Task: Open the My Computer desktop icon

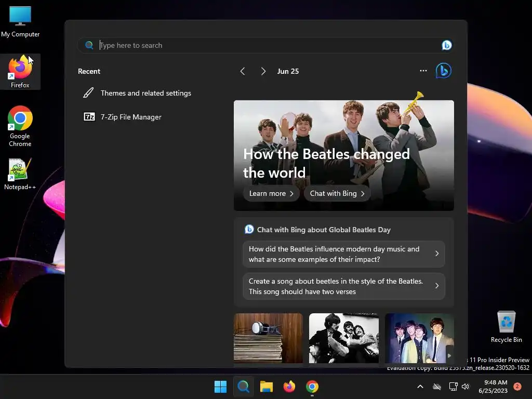Action: point(20,21)
